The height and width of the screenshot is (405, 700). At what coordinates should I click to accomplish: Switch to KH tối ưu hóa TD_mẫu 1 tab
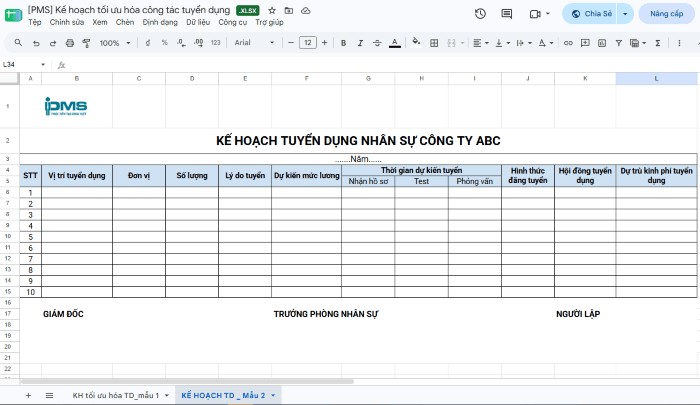coord(116,396)
